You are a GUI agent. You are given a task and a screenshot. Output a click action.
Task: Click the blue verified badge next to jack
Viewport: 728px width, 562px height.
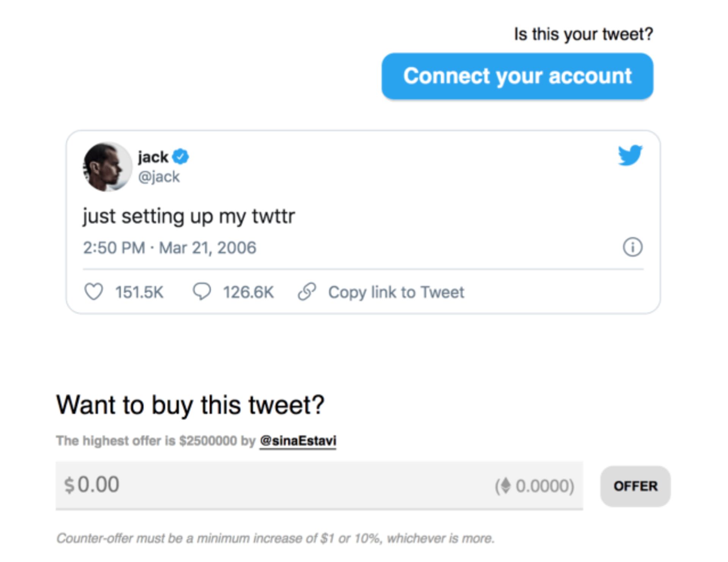click(x=180, y=157)
